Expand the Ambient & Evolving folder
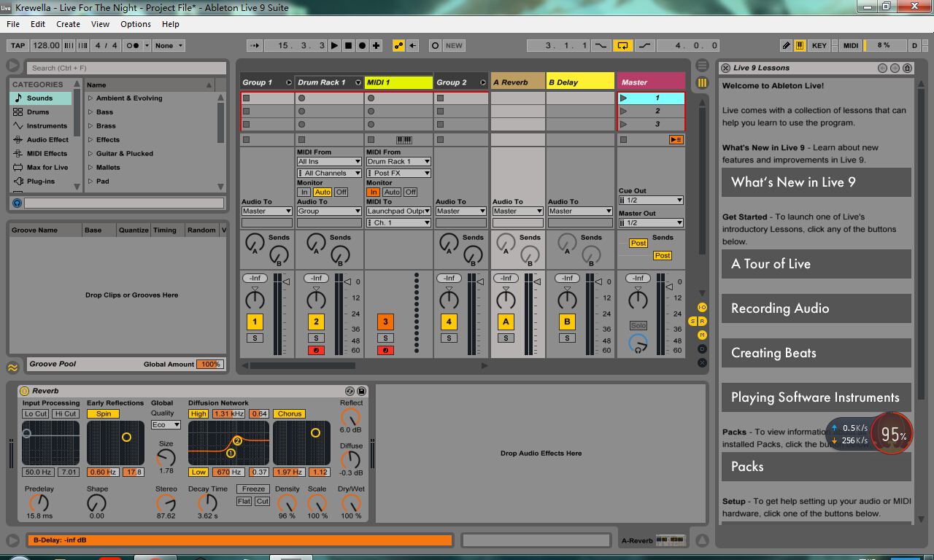Image resolution: width=934 pixels, height=560 pixels. point(90,98)
